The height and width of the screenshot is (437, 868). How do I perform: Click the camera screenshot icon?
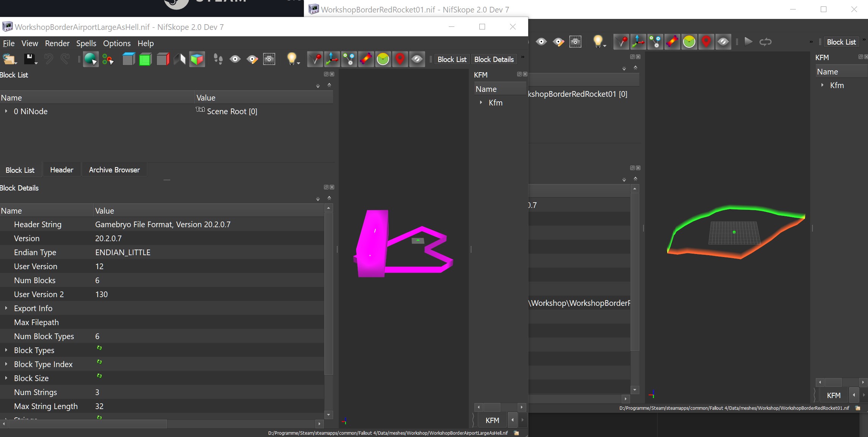[x=269, y=59]
